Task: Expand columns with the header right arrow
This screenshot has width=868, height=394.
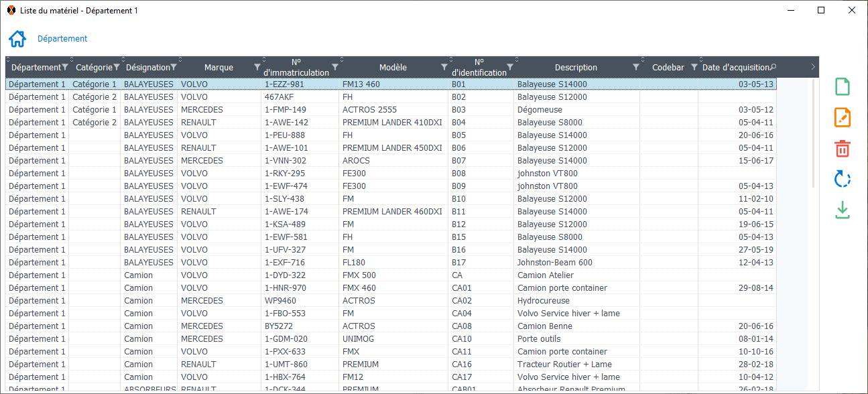Action: [x=813, y=67]
